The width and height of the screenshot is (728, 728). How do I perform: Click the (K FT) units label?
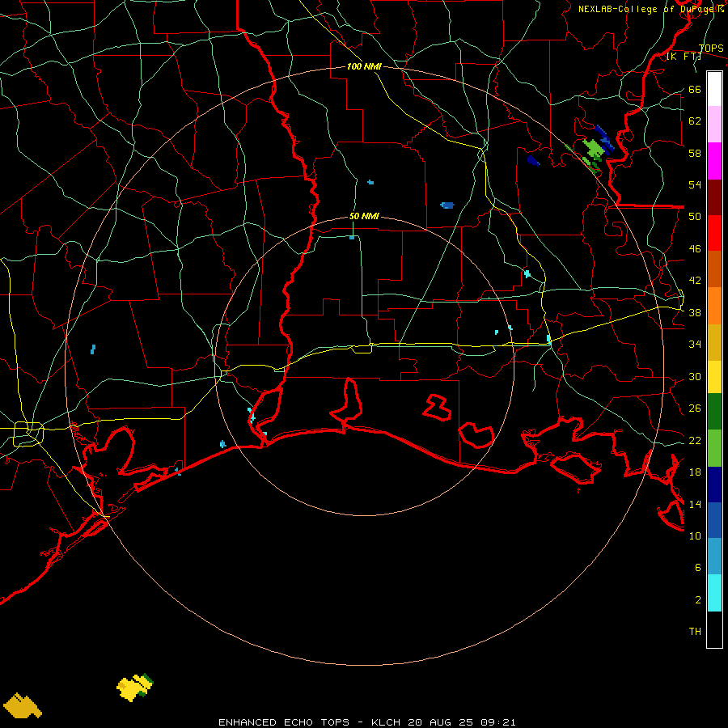click(684, 57)
